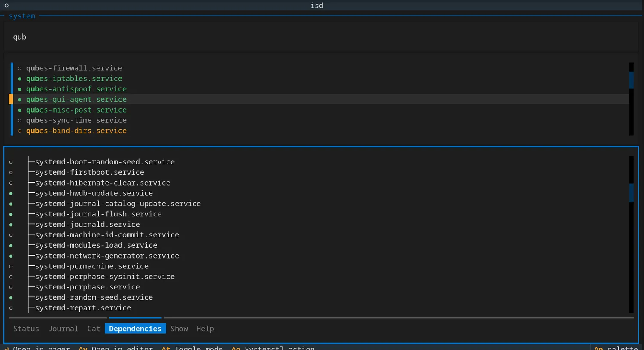Click the unit list scrollbar thumb
The image size is (644, 350).
(631, 80)
